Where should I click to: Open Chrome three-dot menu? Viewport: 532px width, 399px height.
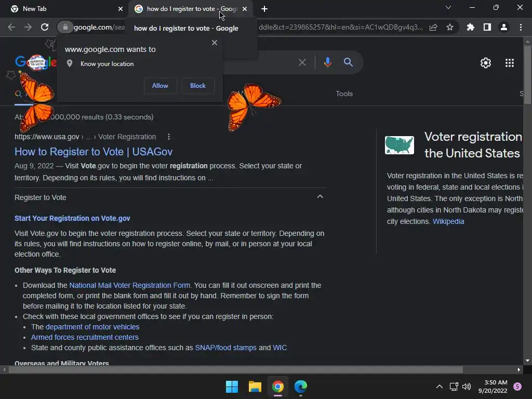(x=521, y=27)
